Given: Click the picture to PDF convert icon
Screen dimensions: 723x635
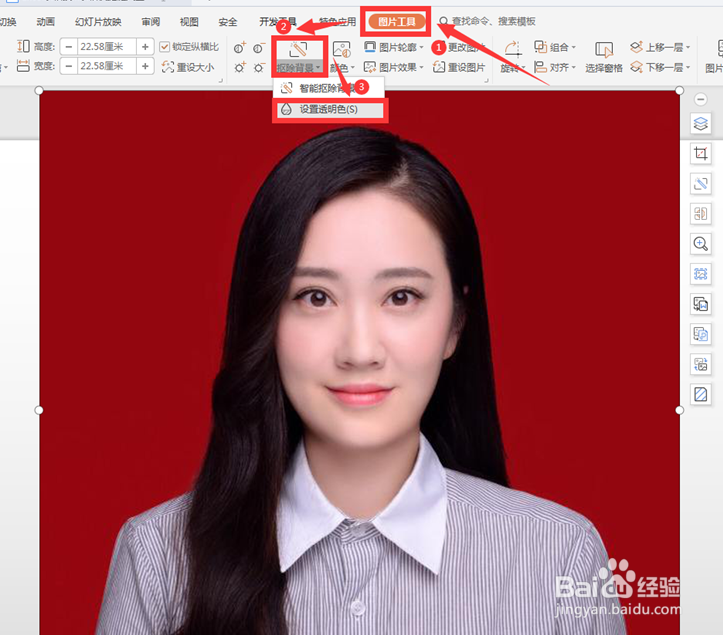Looking at the screenshot, I should tap(700, 334).
